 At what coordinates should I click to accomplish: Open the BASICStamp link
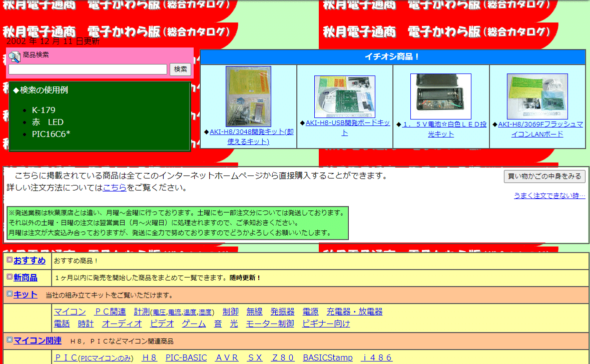point(328,357)
